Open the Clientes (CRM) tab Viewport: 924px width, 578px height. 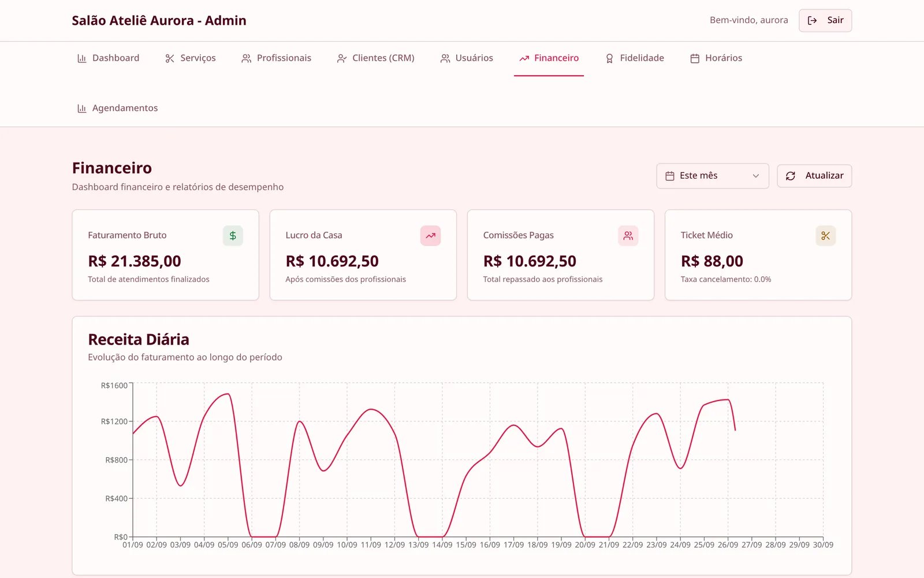[376, 58]
